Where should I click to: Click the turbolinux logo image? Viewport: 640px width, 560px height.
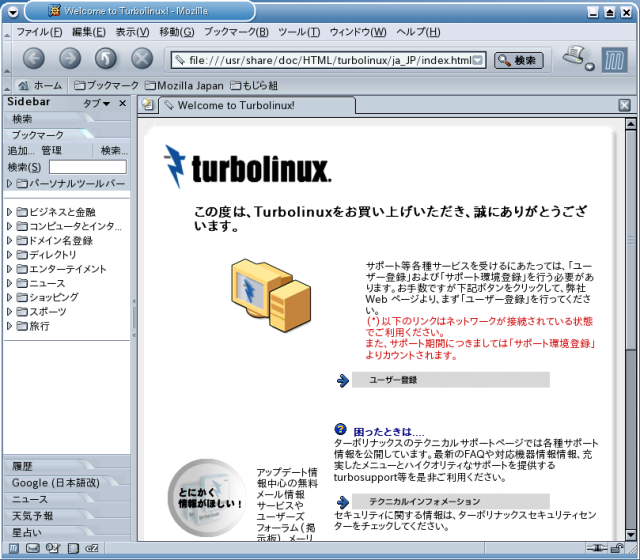click(x=248, y=167)
